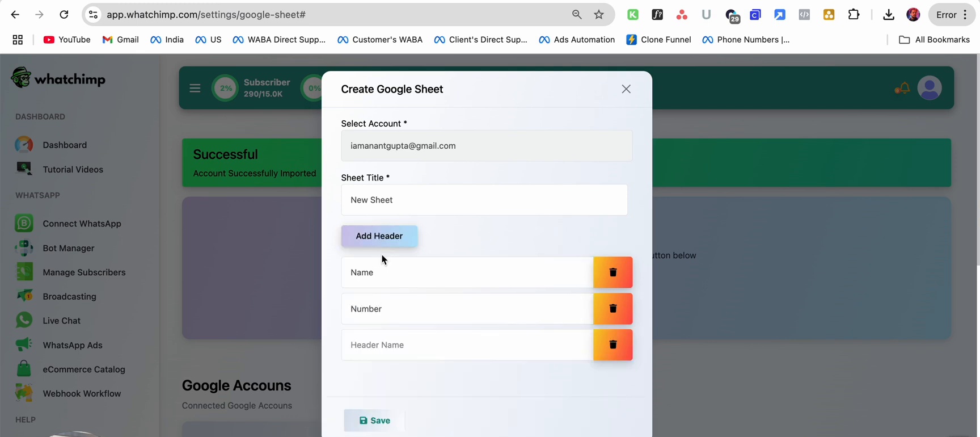Click the Subscriber 2% progress circle
980x437 pixels.
225,89
